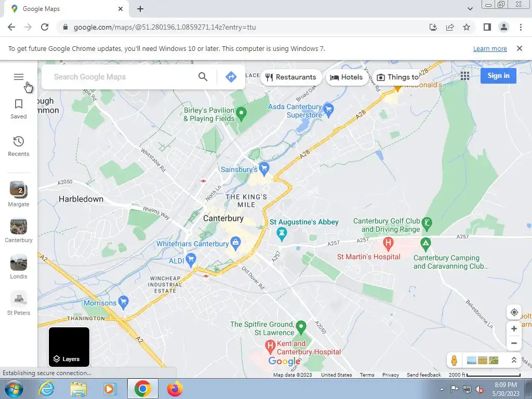Click the Sign in button
The image size is (532, 399).
[x=498, y=76]
